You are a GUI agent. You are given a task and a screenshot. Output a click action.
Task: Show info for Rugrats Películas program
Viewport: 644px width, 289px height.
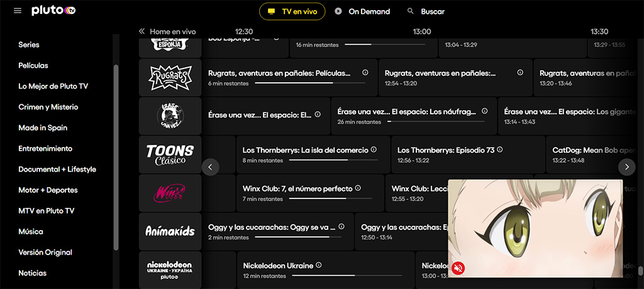click(x=365, y=72)
